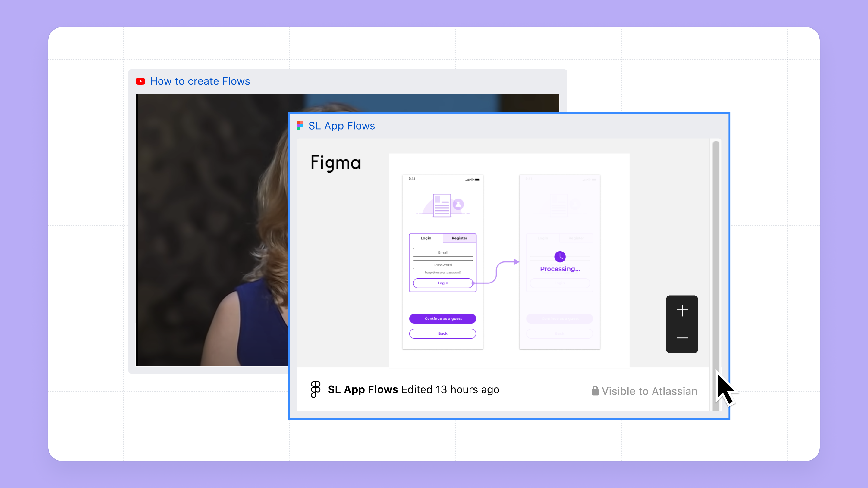Open the "How to create Flows" link
Viewport: 868px width, 488px height.
point(200,81)
